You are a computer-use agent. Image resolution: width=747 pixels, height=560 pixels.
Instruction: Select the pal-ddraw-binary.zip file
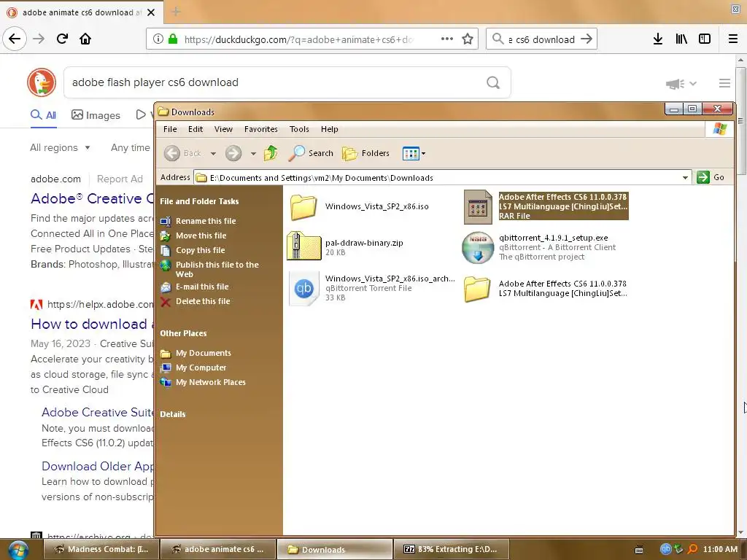click(x=345, y=246)
